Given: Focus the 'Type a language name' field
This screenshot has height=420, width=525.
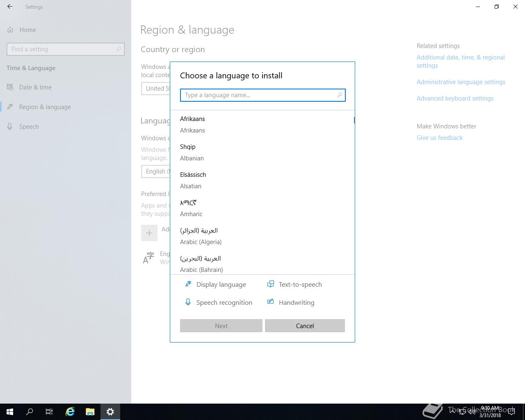Looking at the screenshot, I should pos(258,95).
